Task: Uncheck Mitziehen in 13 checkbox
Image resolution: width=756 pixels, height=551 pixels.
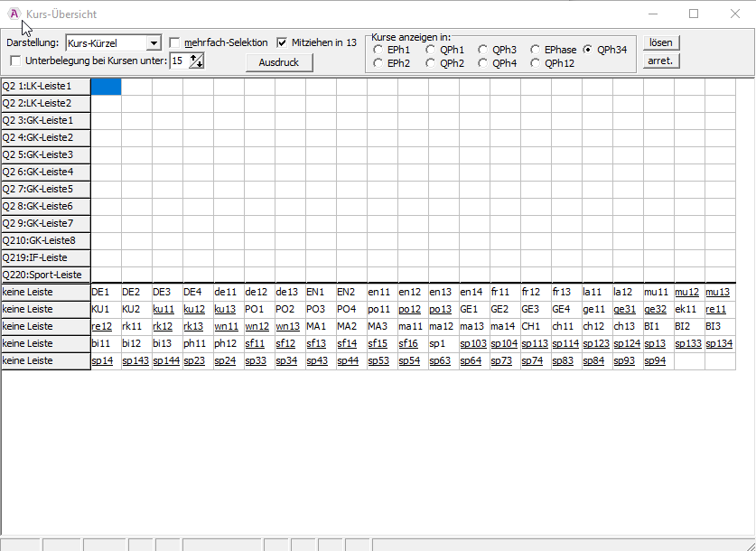Action: point(283,42)
